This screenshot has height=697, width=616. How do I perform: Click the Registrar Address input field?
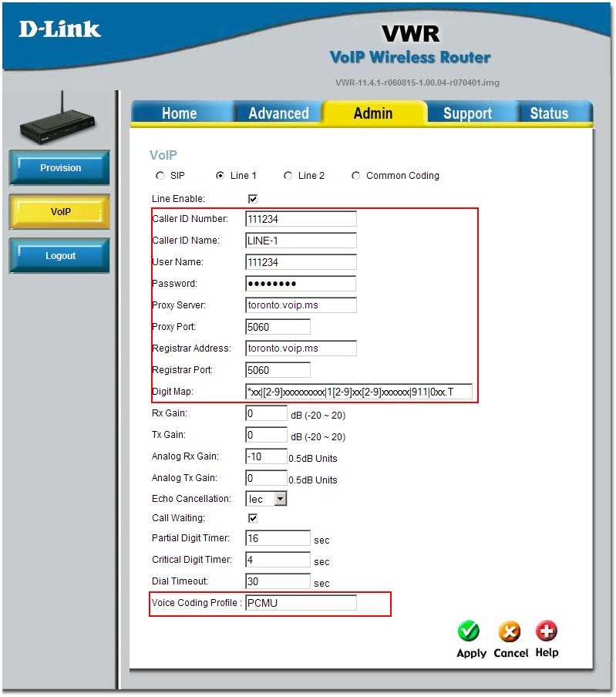[301, 348]
